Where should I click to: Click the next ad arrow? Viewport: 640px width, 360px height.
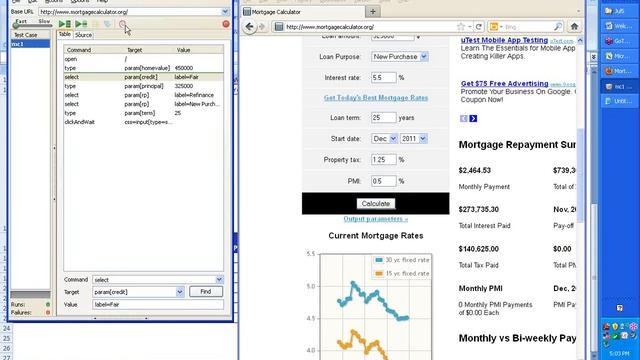[x=473, y=118]
